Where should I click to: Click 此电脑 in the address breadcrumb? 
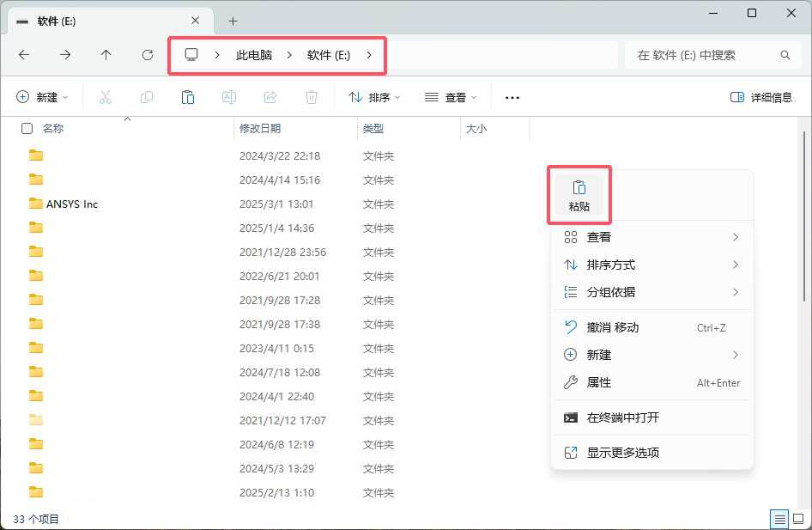(254, 55)
